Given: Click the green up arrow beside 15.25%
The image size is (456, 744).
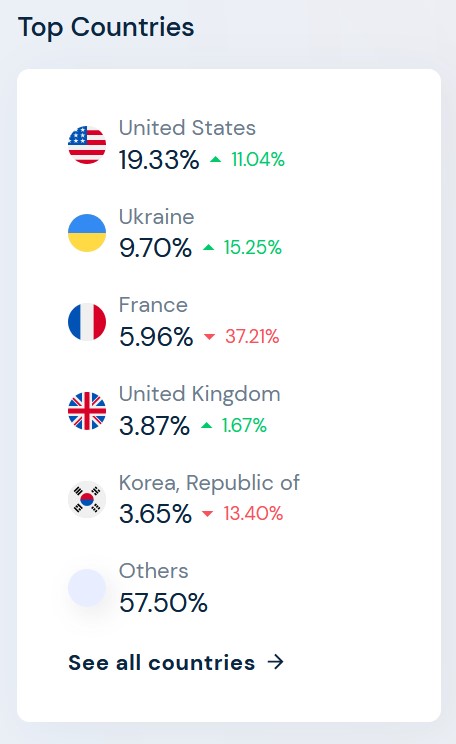Looking at the screenshot, I should point(208,247).
